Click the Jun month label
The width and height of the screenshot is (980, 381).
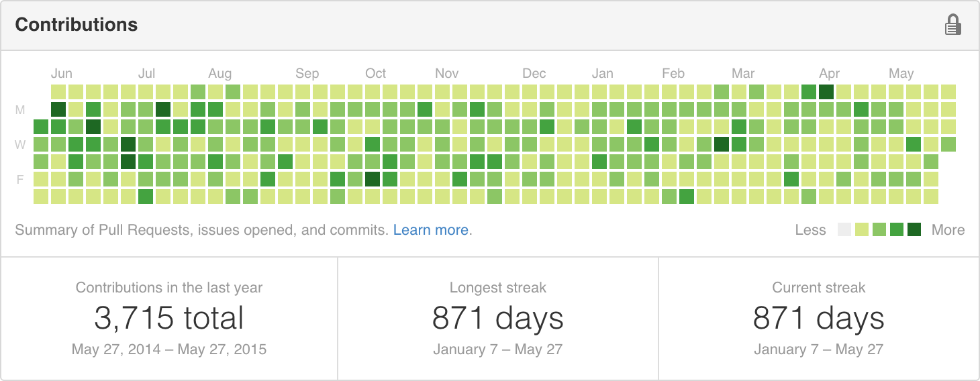[61, 74]
